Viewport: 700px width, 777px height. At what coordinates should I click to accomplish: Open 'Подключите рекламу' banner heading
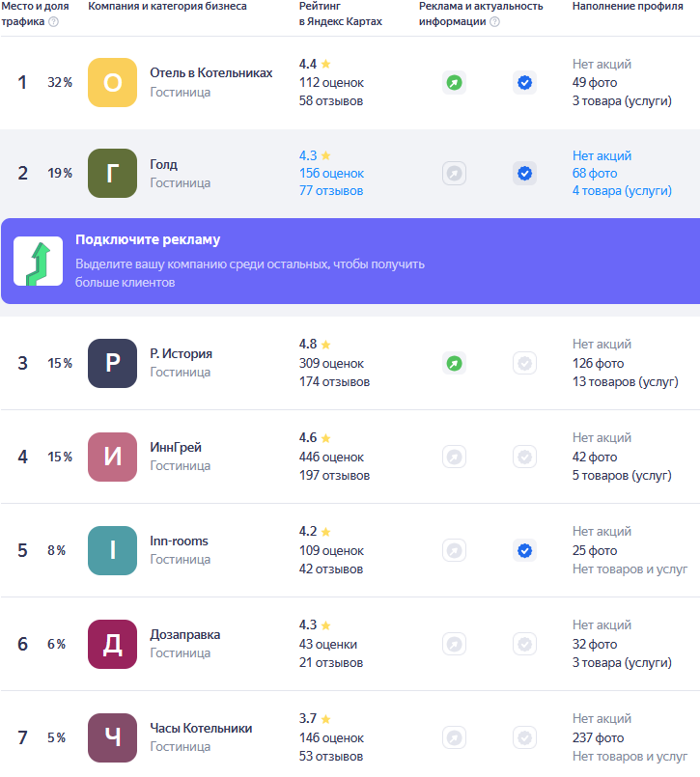(x=148, y=239)
